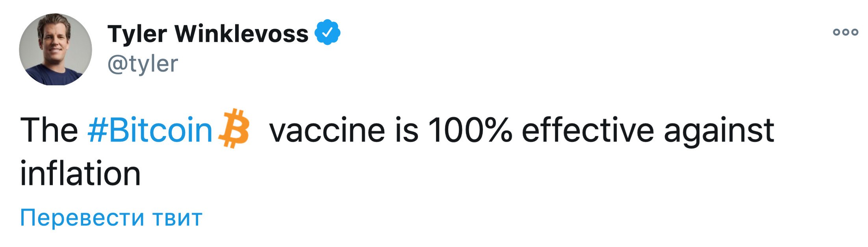Viewport: 868px width, 247px height.
Task: Click the word "effective" in the tweet
Action: tap(588, 130)
